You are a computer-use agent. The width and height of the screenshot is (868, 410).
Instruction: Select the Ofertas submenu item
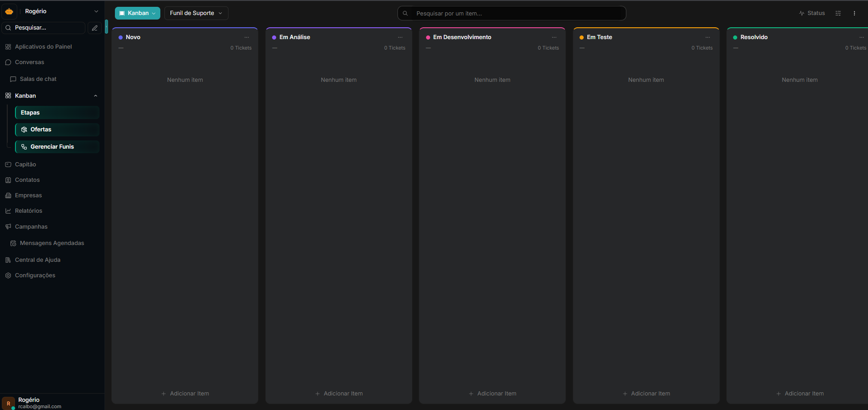pyautogui.click(x=57, y=130)
